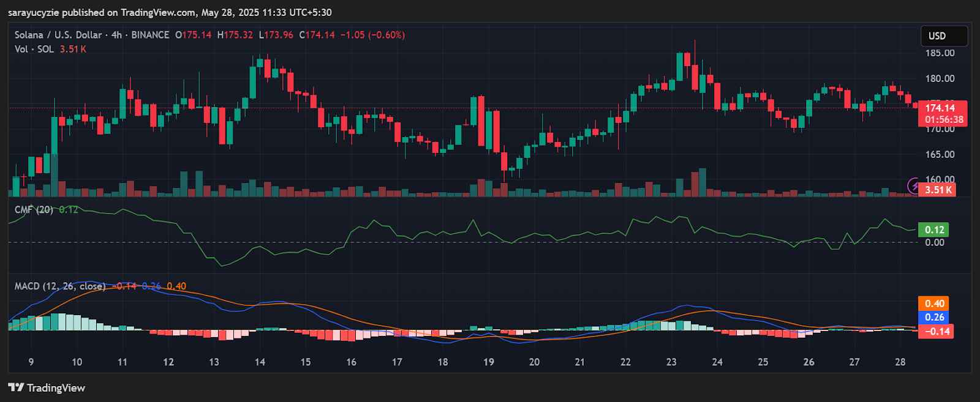
Task: Select date 25 on the time axis
Action: coord(763,362)
